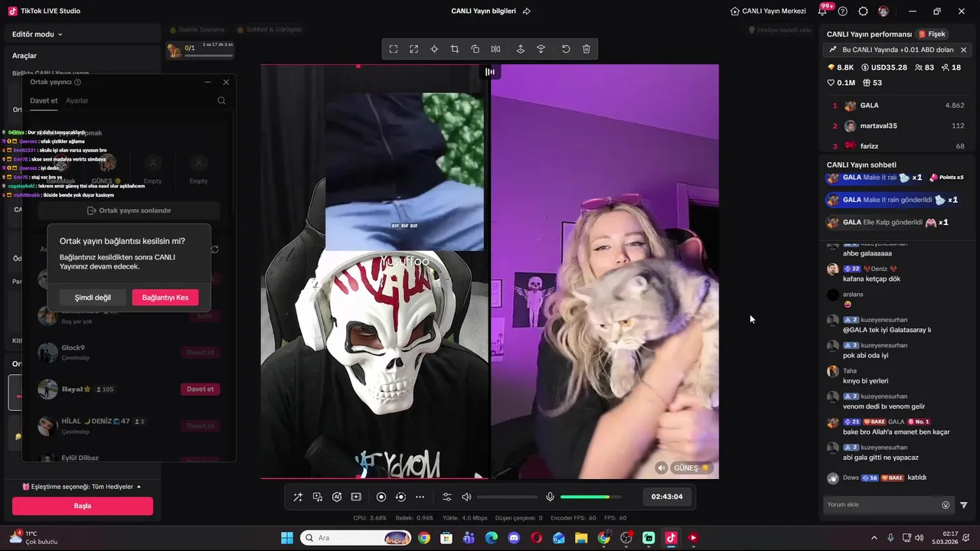Expand the Editör modu dropdown
The width and height of the screenshot is (980, 551).
pyautogui.click(x=38, y=34)
